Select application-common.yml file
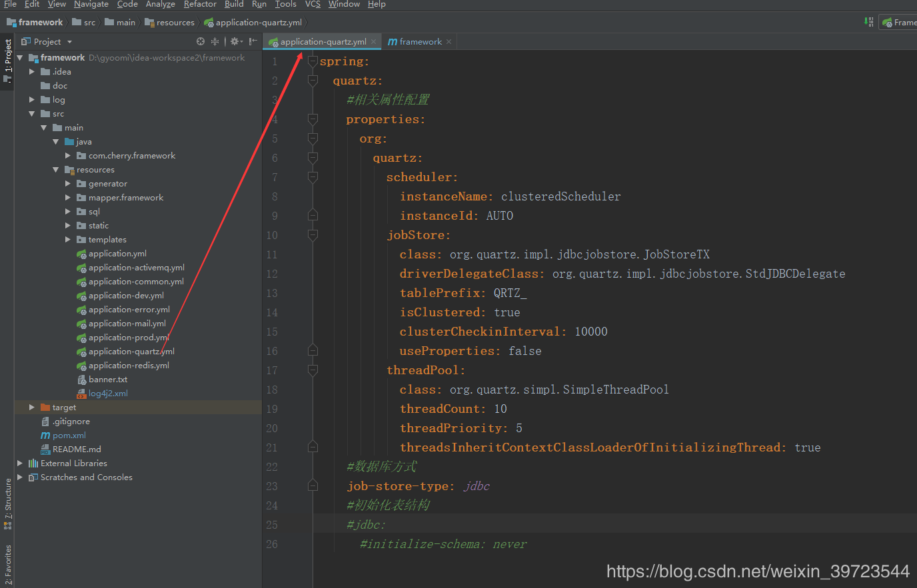Viewport: 917px width, 588px height. pos(130,282)
